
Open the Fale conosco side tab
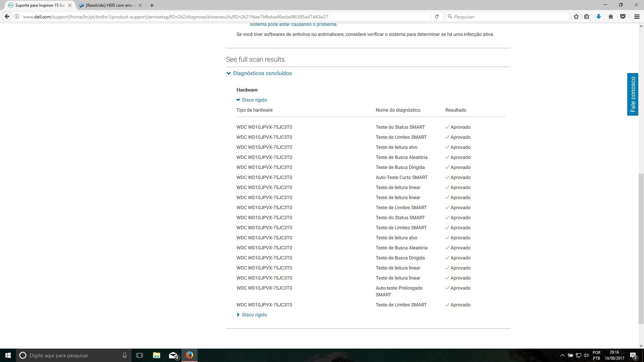pyautogui.click(x=633, y=94)
